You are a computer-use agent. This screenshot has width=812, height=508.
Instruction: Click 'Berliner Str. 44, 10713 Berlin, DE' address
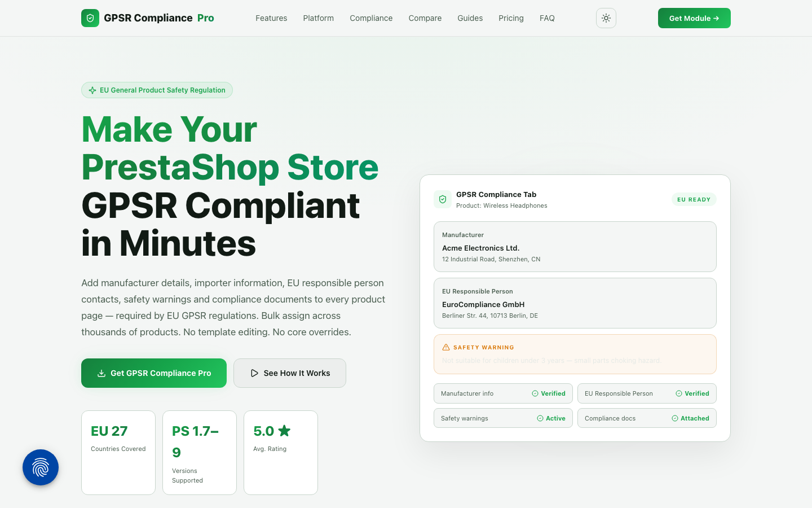490,316
